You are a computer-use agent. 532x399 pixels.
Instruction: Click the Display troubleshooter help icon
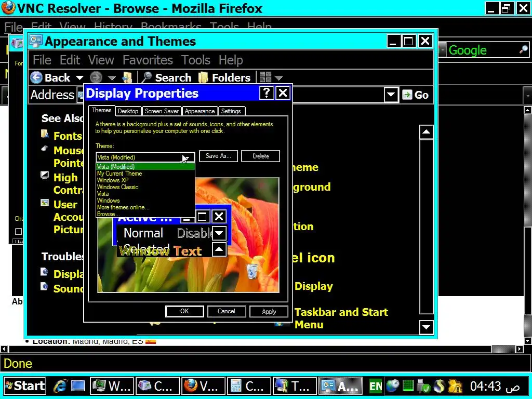[45, 271]
